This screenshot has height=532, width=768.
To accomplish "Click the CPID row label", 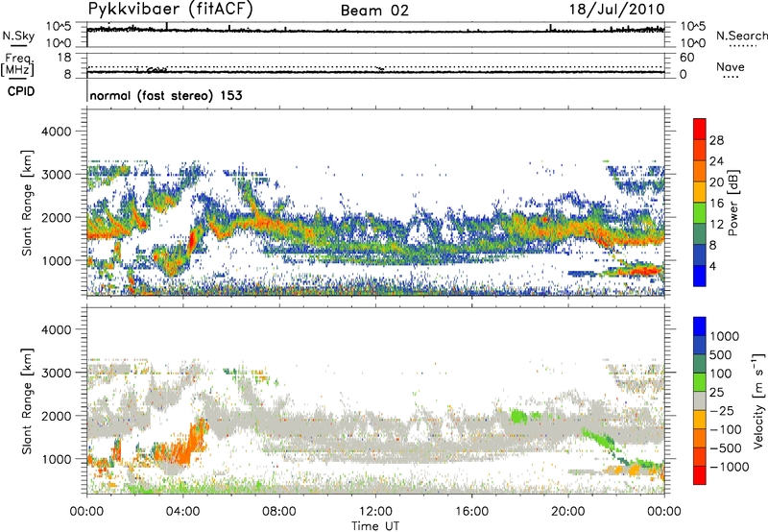I will (21, 91).
